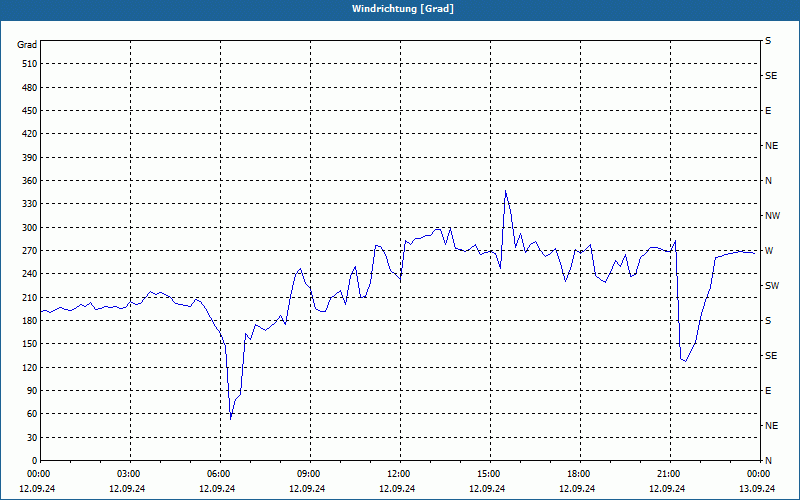Select the NE compass label near the 390 line
Viewport: 800px width, 500px height.
pos(771,146)
